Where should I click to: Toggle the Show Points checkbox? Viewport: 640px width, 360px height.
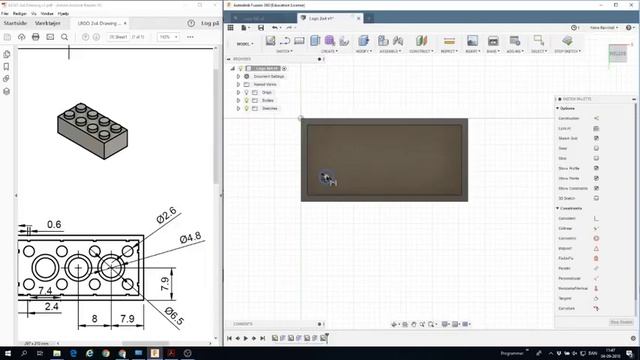[x=596, y=178]
